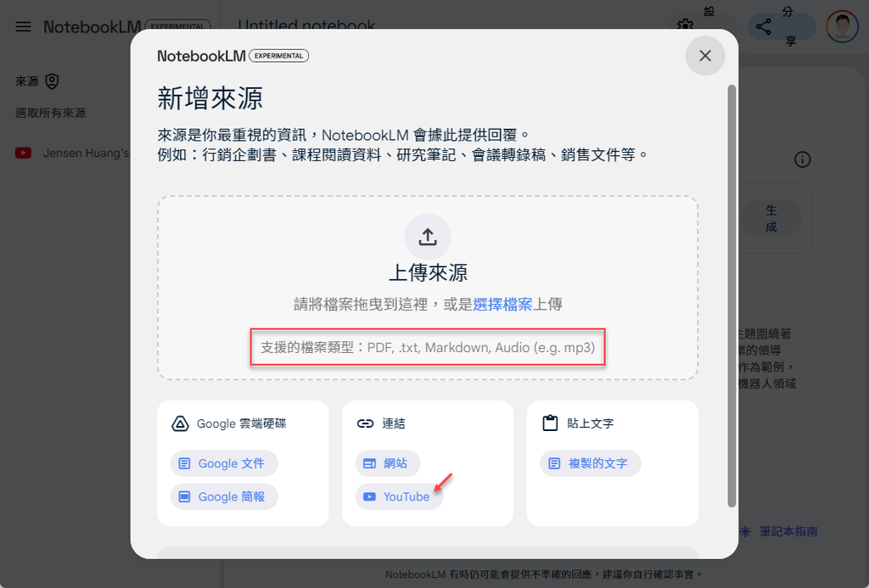Select the Jensen Huang YouTube source

coord(72,153)
